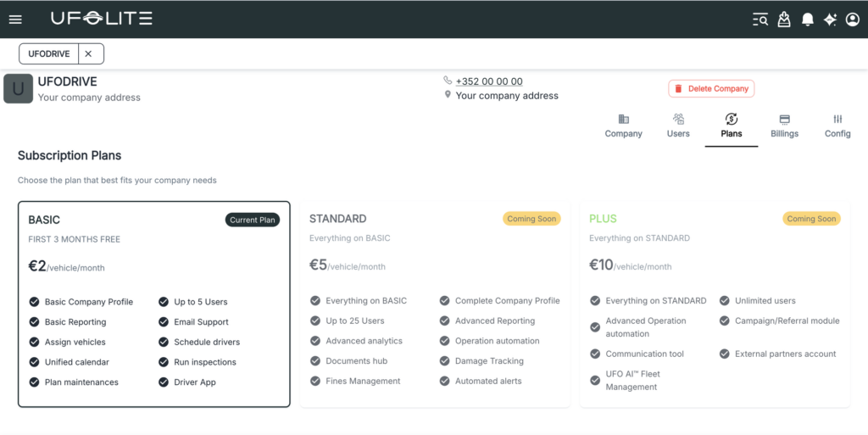
Task: Click the UFO LITE logo
Action: point(101,19)
